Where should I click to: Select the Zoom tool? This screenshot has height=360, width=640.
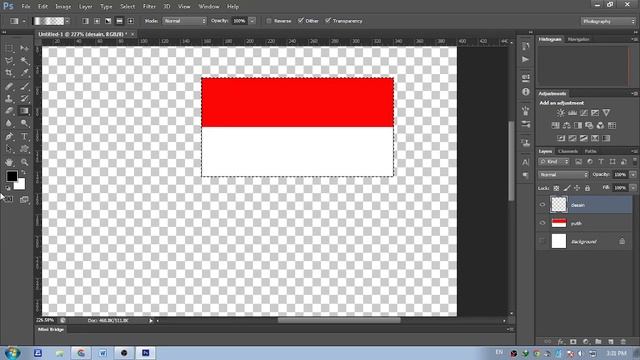pyautogui.click(x=24, y=162)
